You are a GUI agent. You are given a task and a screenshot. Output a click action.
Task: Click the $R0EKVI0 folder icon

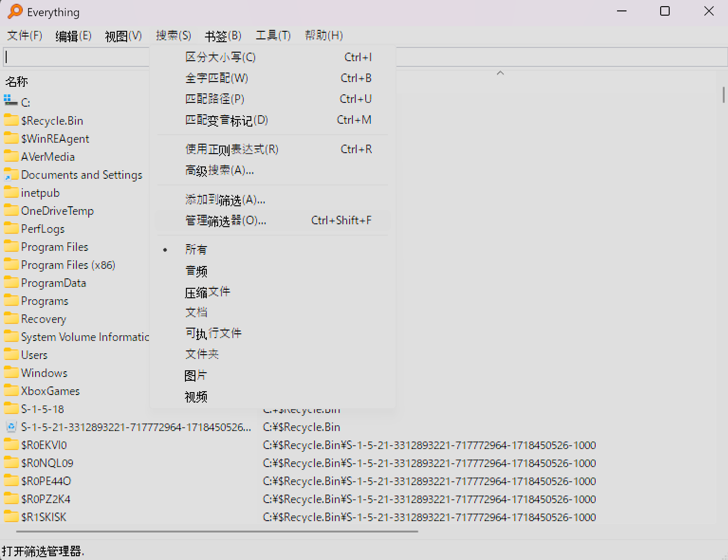click(x=11, y=444)
